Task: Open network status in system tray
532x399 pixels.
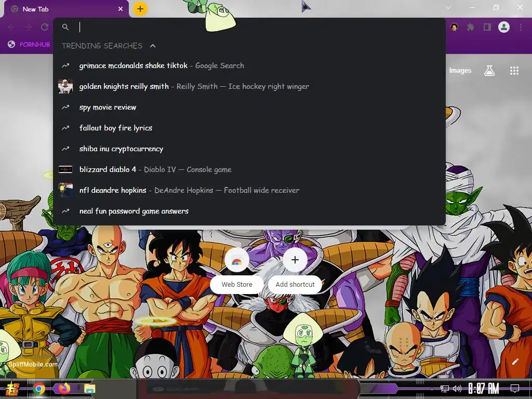Action: pos(444,389)
